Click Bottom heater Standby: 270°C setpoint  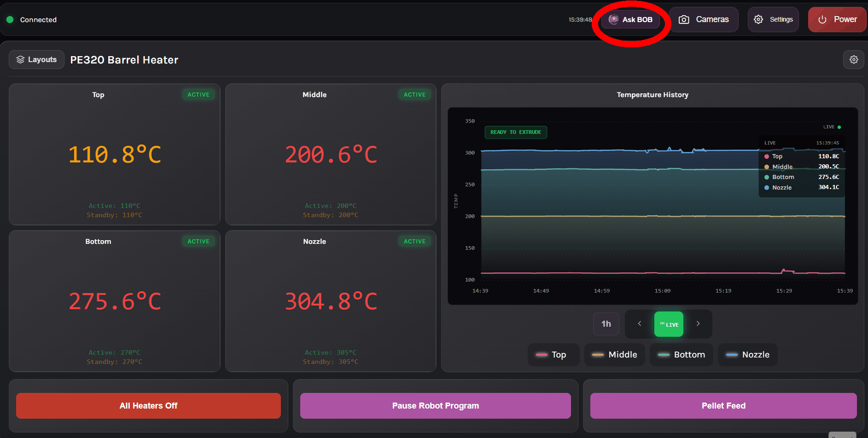click(x=114, y=362)
